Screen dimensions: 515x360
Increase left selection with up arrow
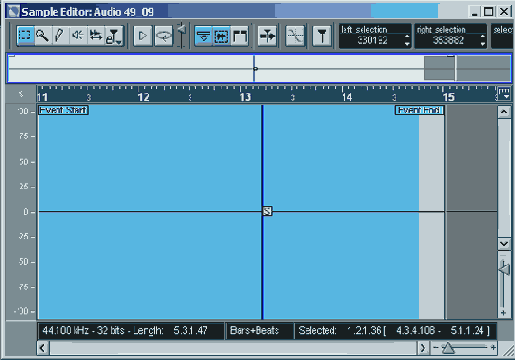point(407,36)
